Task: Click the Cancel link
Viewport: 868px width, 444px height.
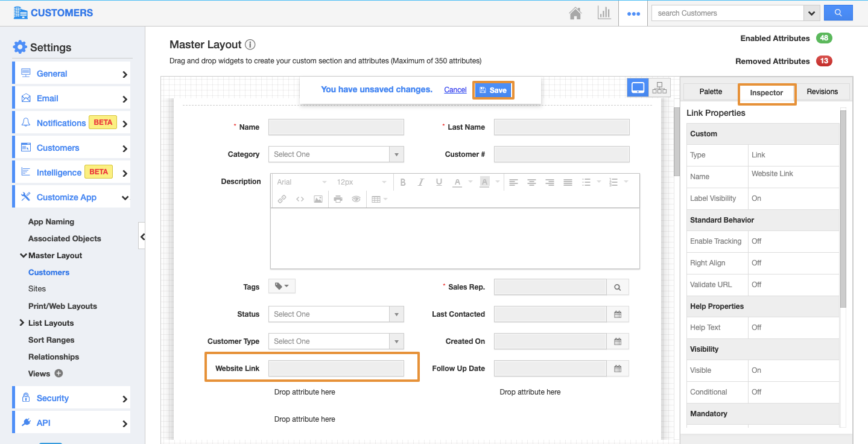Action: pos(455,90)
